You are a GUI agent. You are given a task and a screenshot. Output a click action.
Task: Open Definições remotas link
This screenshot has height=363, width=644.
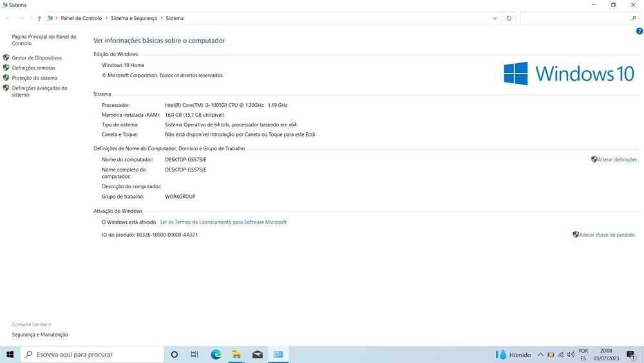33,68
